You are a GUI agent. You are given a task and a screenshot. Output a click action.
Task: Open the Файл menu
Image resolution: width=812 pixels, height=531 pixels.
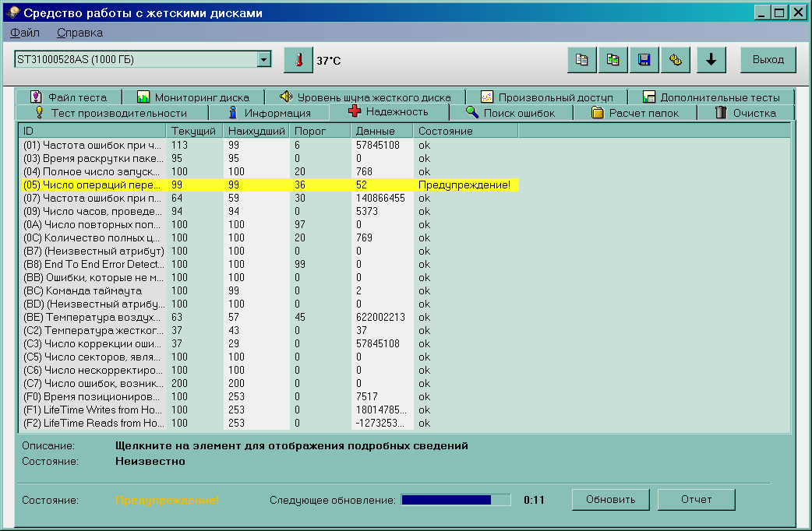click(25, 33)
